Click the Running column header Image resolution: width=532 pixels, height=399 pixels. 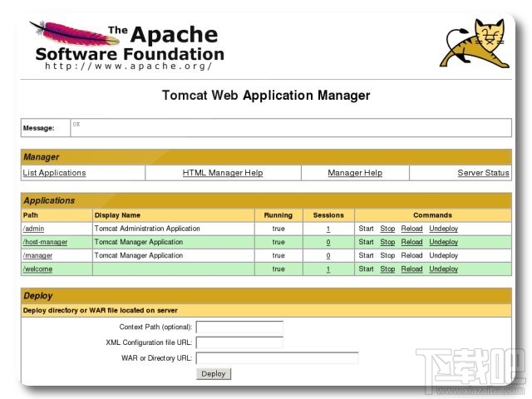click(278, 215)
